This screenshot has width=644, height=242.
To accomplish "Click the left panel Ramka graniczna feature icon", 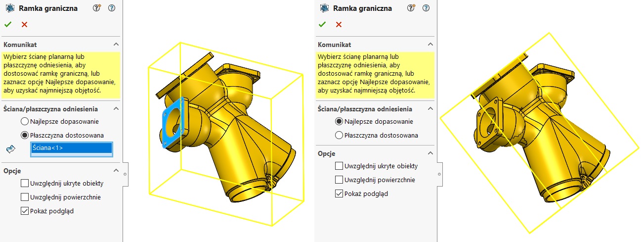I will tap(10, 8).
